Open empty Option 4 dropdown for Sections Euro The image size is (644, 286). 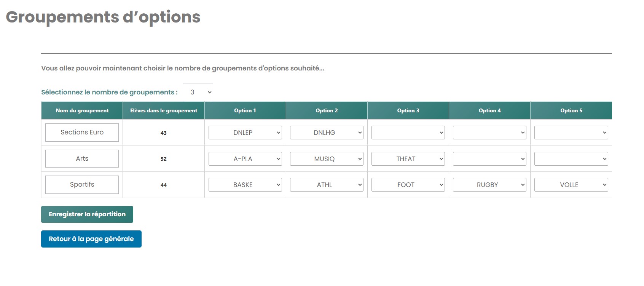coord(489,133)
